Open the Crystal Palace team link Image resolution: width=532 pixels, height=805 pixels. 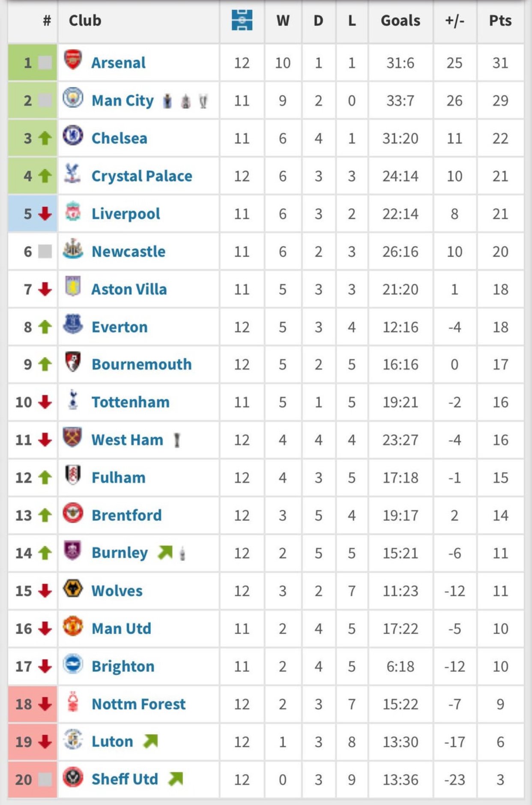[x=142, y=176]
